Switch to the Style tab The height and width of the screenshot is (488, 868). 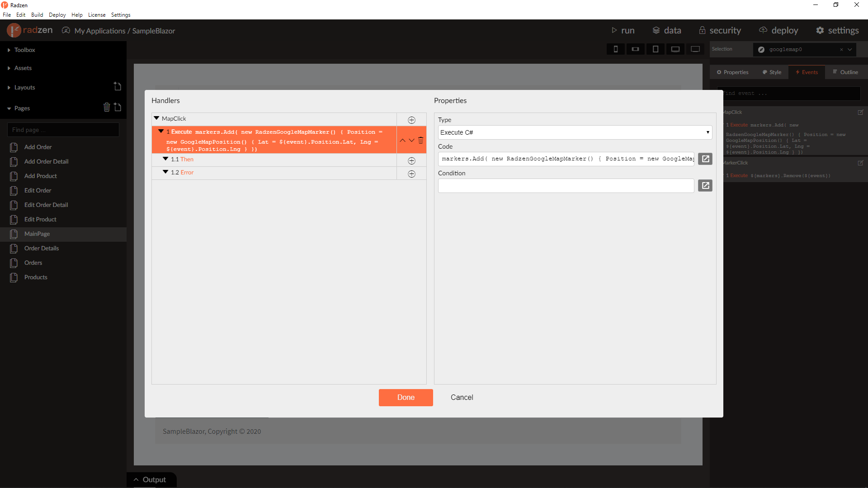[x=772, y=72]
